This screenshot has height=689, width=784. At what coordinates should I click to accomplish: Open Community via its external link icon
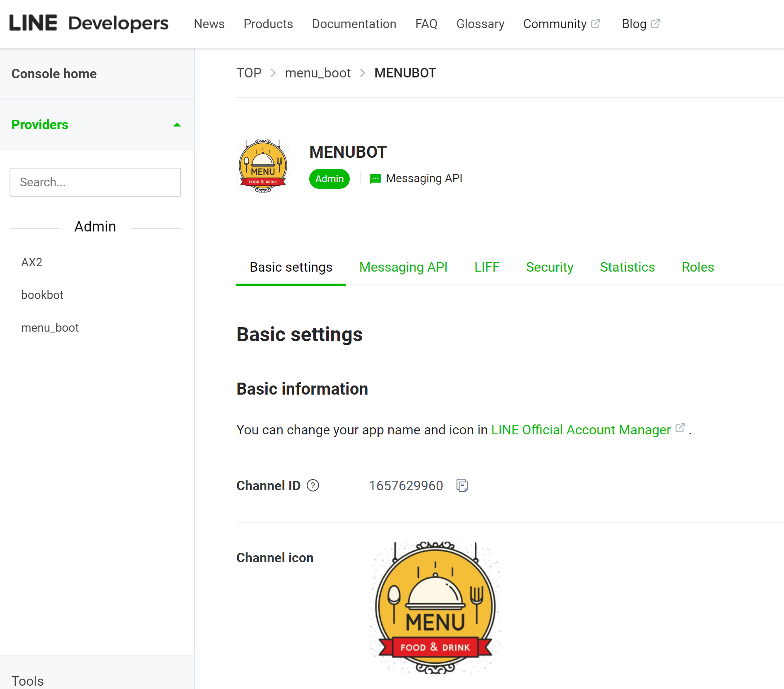[596, 23]
